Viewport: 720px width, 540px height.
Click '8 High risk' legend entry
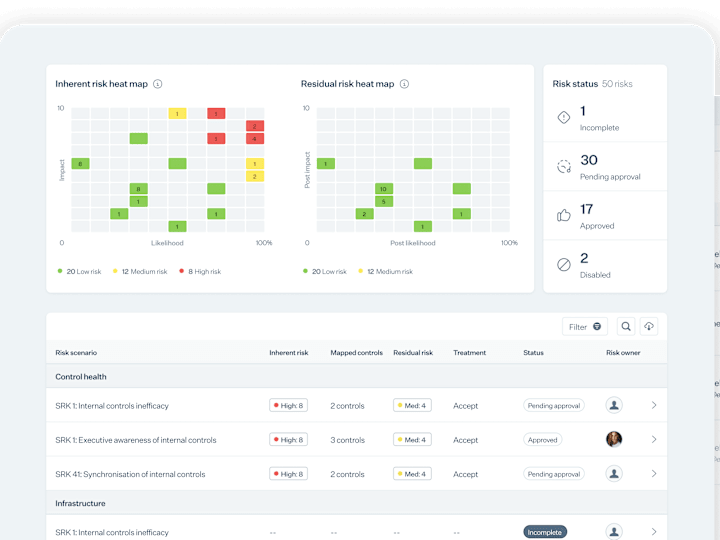[200, 271]
